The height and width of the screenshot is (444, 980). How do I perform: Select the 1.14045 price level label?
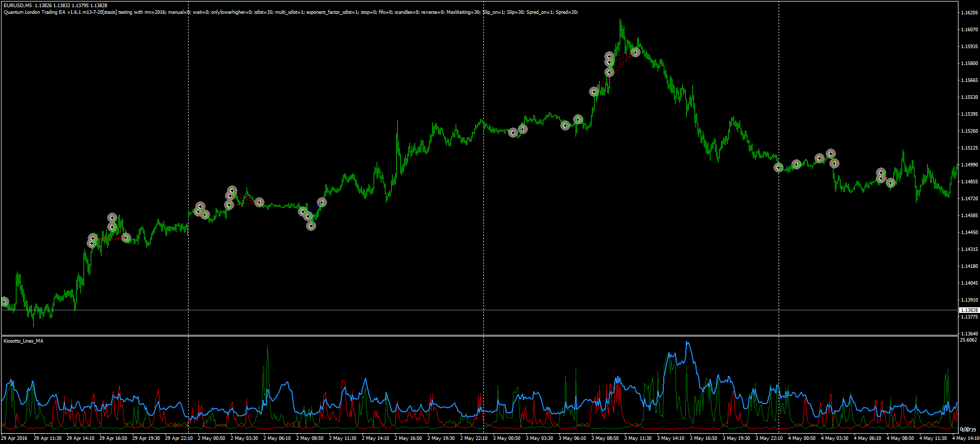point(968,283)
